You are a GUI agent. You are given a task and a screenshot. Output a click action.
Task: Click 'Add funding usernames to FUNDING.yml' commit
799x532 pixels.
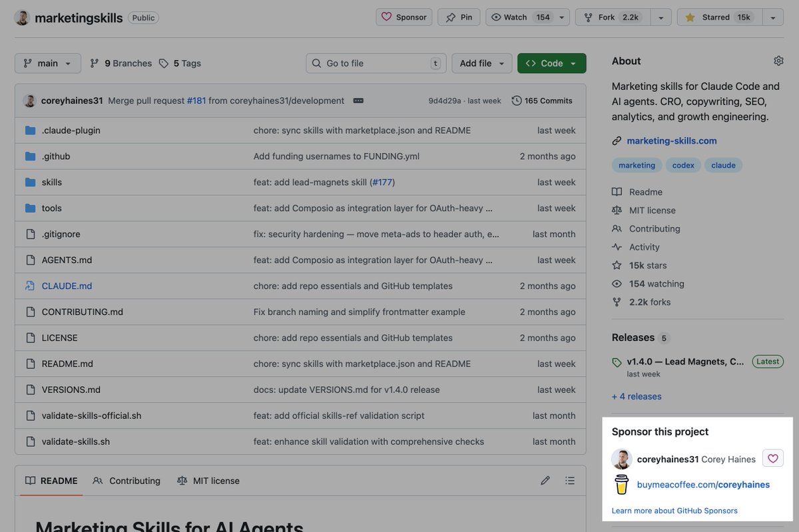pos(336,156)
